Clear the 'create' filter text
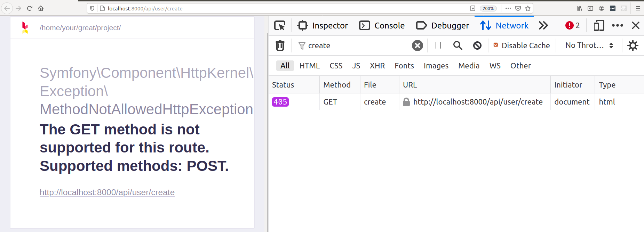 click(x=417, y=45)
